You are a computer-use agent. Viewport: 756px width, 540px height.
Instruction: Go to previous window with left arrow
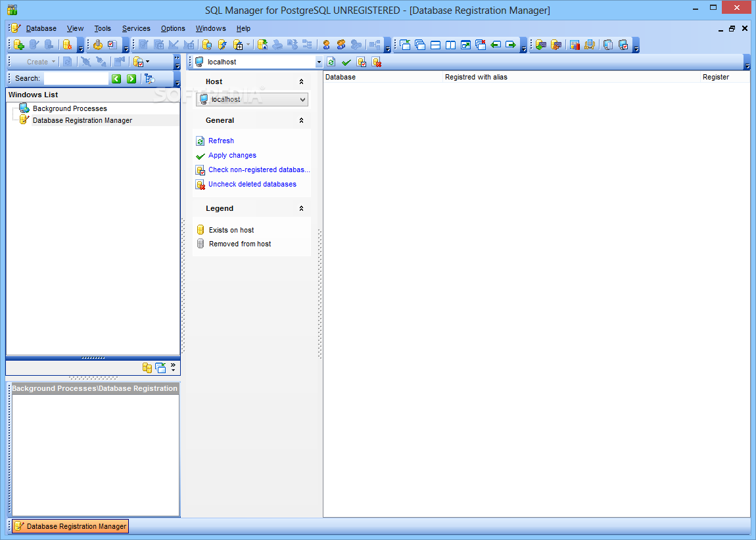pos(496,45)
